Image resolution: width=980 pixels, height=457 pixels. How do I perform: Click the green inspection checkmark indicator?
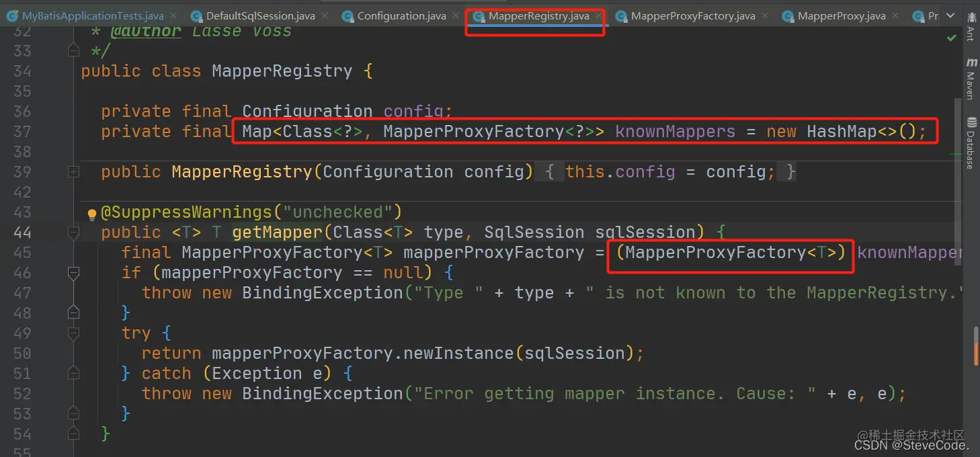[951, 38]
